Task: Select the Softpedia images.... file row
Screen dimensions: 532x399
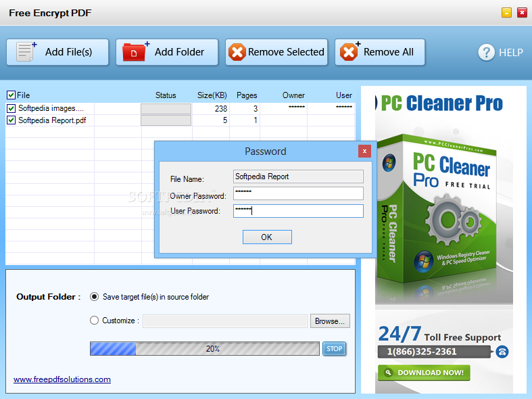Action: [x=51, y=108]
